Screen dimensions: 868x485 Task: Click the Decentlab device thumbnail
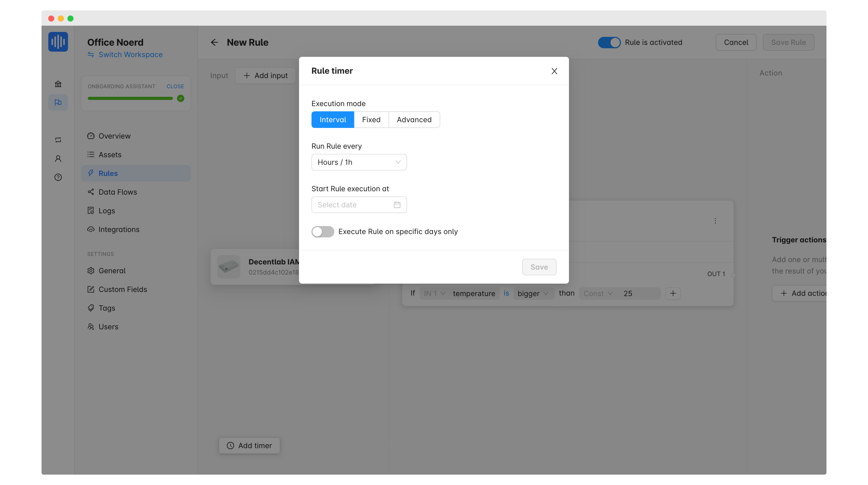(228, 267)
